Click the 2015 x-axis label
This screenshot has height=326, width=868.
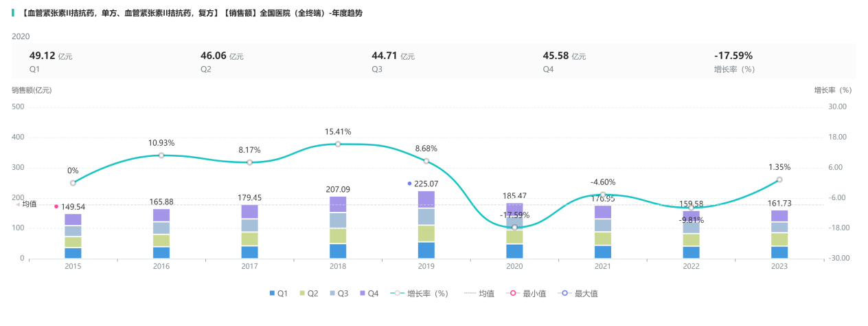click(73, 267)
